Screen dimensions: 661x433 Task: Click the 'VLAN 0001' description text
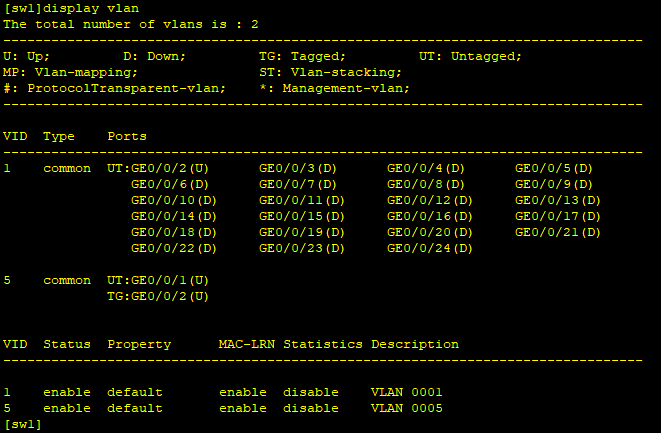(407, 393)
